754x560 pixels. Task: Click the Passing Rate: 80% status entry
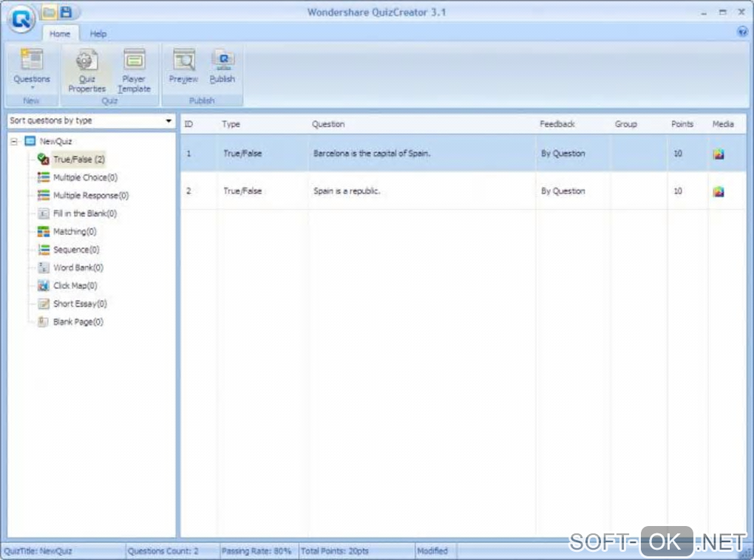pos(257,551)
